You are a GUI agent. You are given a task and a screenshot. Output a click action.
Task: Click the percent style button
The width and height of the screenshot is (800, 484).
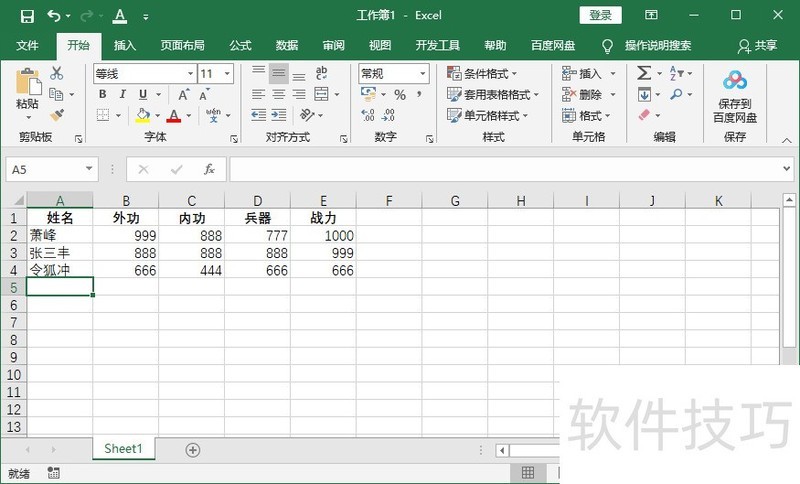(399, 95)
